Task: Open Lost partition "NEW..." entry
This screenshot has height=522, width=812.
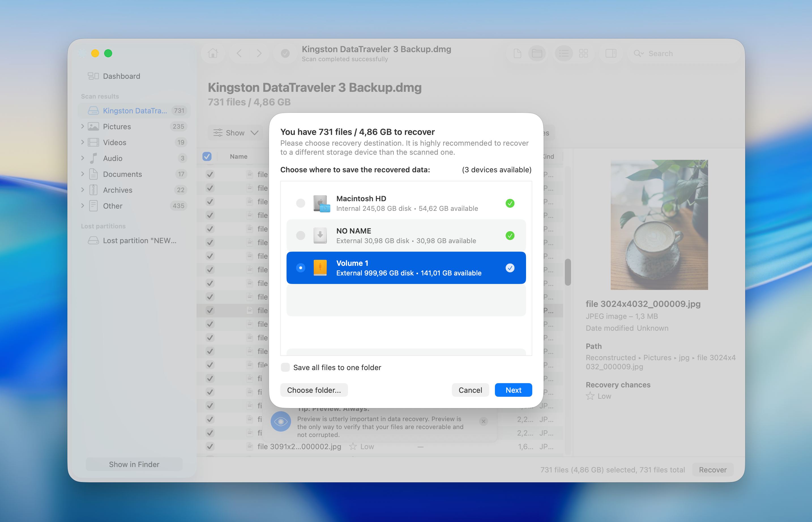Action: coord(134,241)
